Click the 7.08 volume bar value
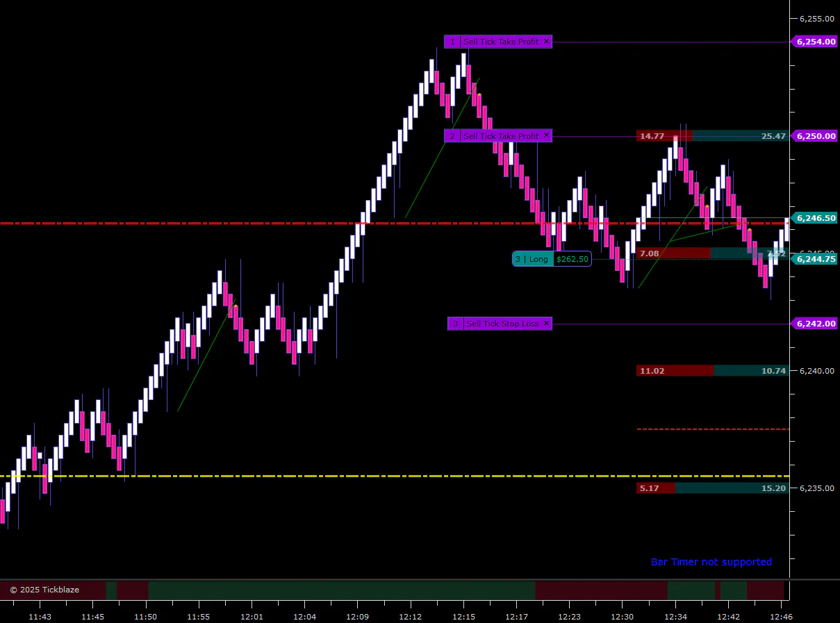 649,254
